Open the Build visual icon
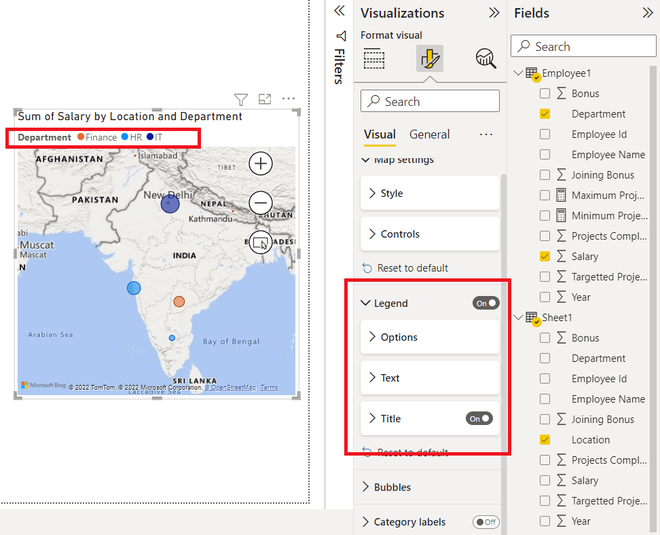Screen dimensions: 660x535 (374, 59)
